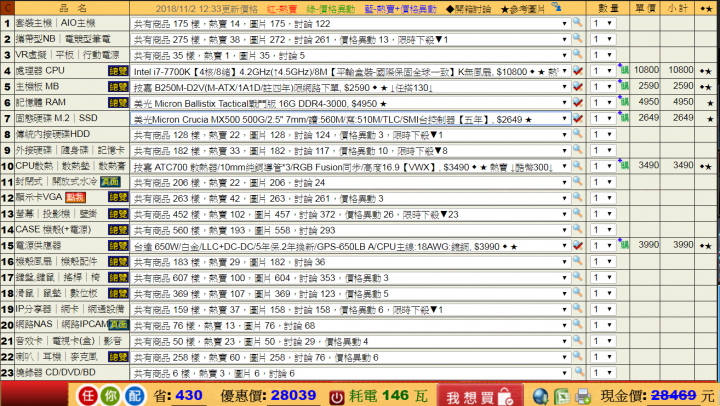720x406 pixels.
Task: Open the quantity dropdown for the CPU row
Action: pos(602,71)
